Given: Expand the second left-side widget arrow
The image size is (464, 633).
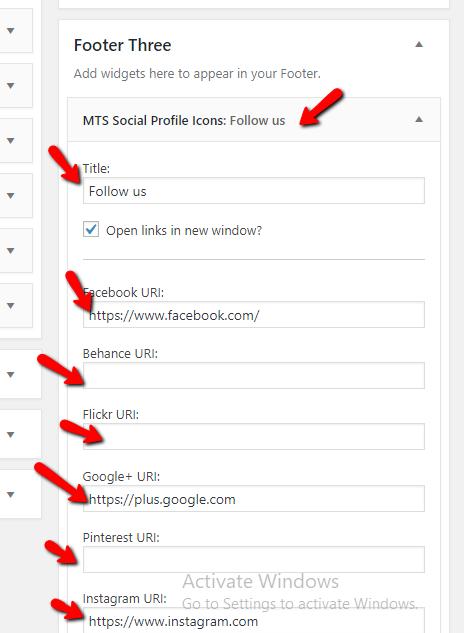Looking at the screenshot, I should click(x=11, y=86).
